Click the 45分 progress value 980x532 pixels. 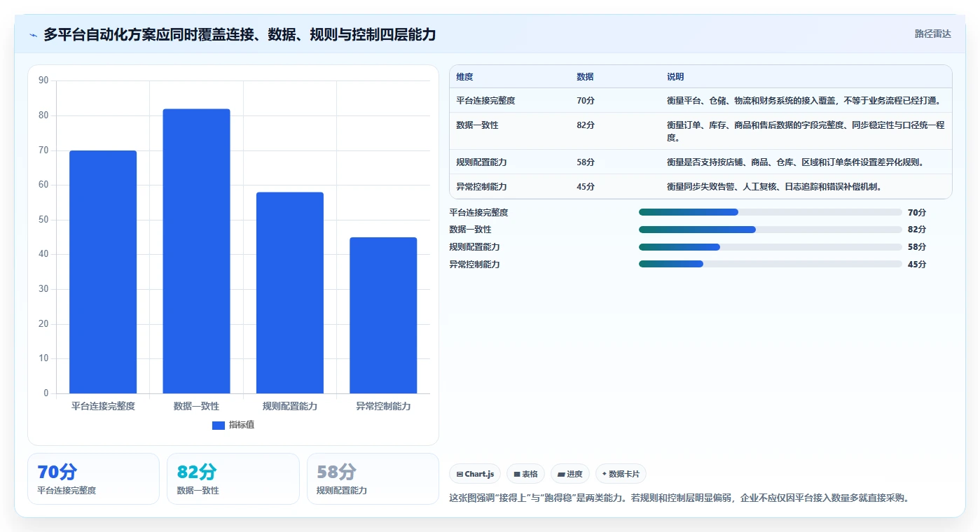coord(917,265)
